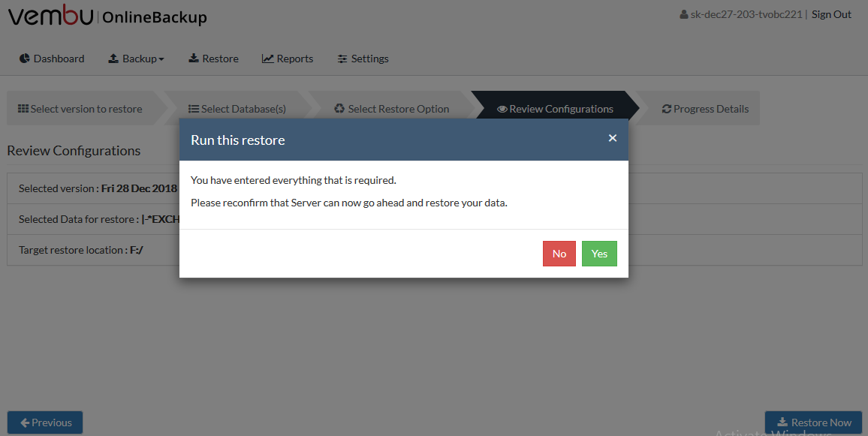Click the Run this restore dialog title

238,140
